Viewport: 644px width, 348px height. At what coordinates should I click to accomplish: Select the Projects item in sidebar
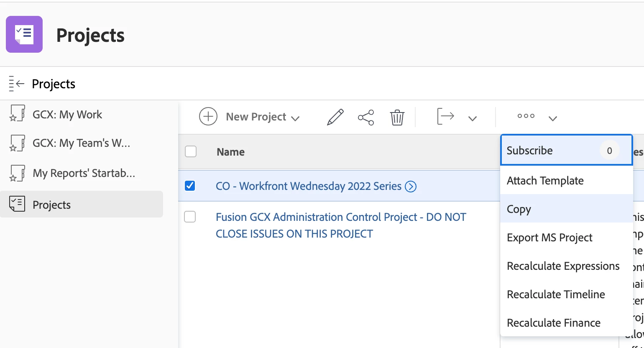(82, 204)
